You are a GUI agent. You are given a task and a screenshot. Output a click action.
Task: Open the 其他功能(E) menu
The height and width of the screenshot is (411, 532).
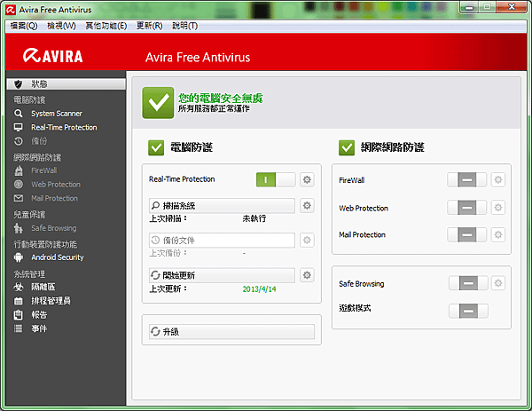(106, 26)
